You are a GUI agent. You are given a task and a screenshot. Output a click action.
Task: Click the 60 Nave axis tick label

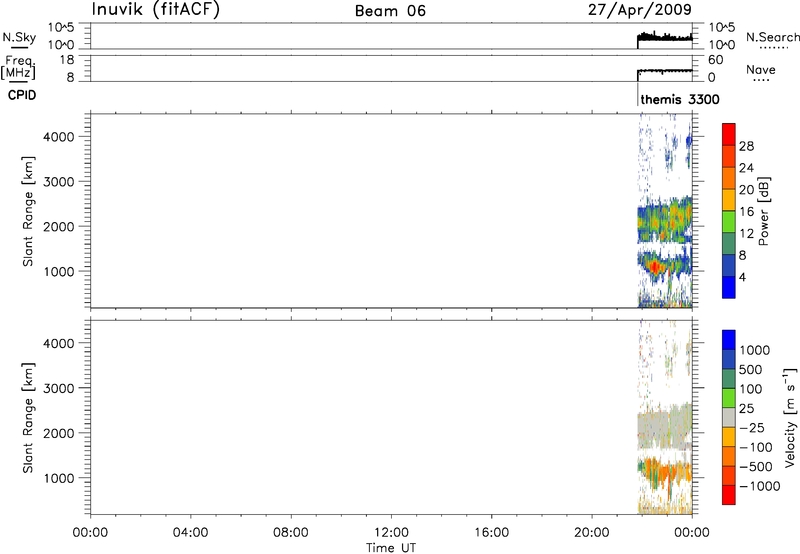[715, 60]
